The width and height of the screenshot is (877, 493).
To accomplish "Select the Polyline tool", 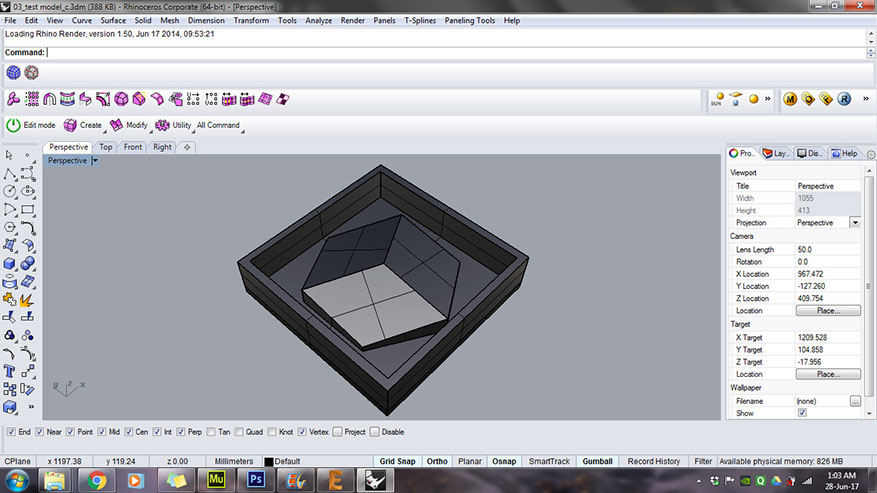I will tap(10, 175).
